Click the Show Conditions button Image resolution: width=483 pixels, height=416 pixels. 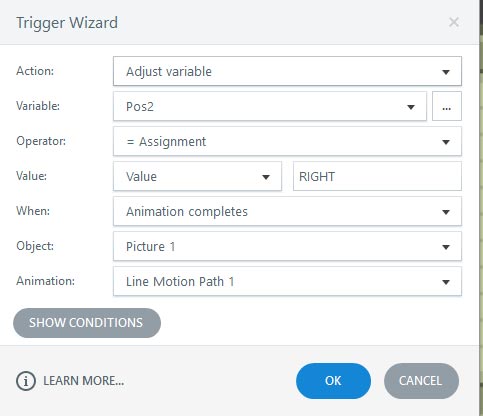(87, 323)
